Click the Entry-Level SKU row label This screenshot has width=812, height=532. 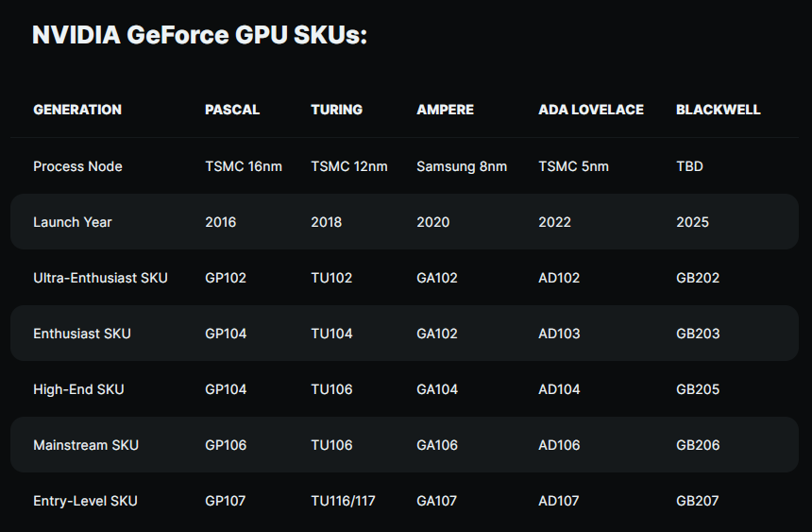point(85,501)
